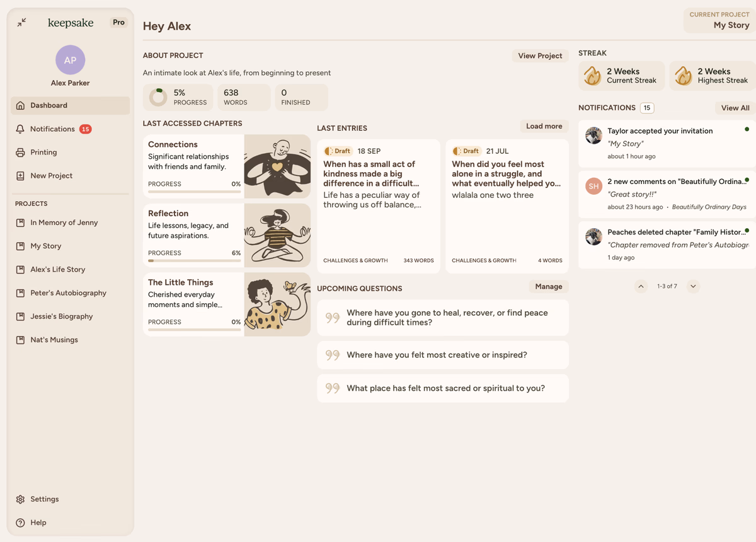The width and height of the screenshot is (756, 542).
Task: Open the Dashboard menu item
Action: coord(70,105)
